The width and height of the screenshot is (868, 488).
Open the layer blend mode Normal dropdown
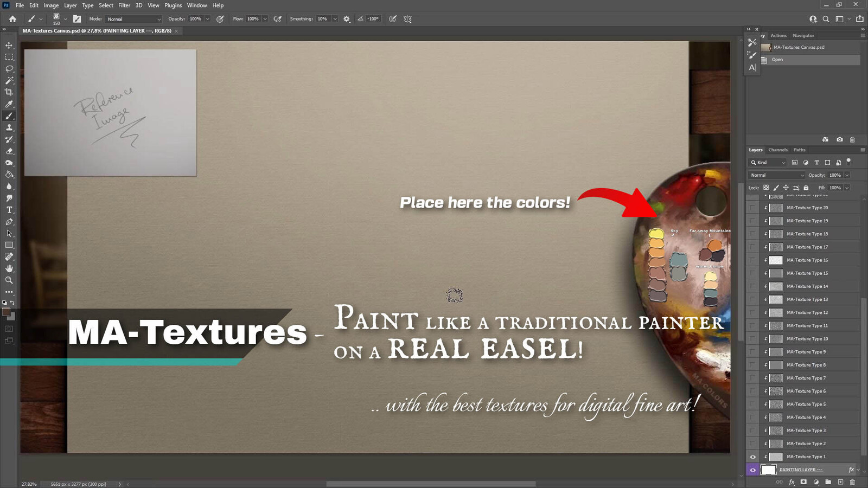click(777, 175)
